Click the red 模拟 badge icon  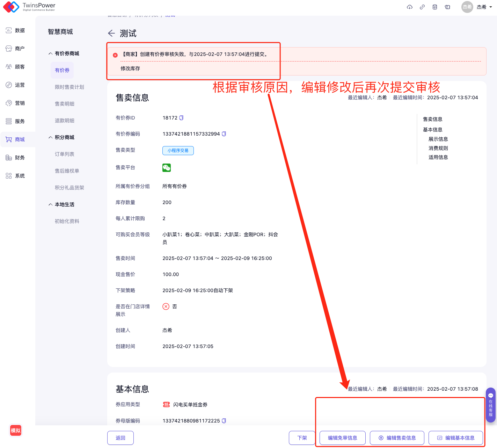(16, 431)
